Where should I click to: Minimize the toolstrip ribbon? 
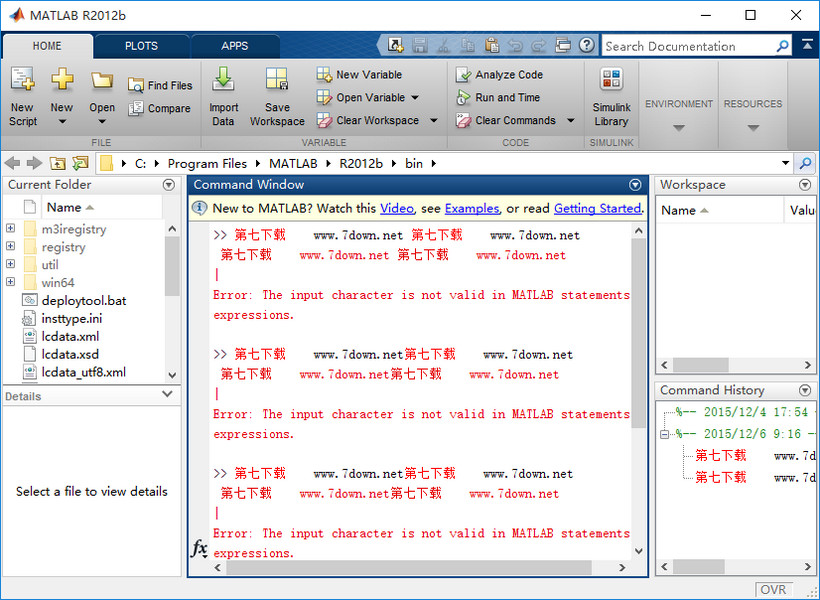point(807,46)
